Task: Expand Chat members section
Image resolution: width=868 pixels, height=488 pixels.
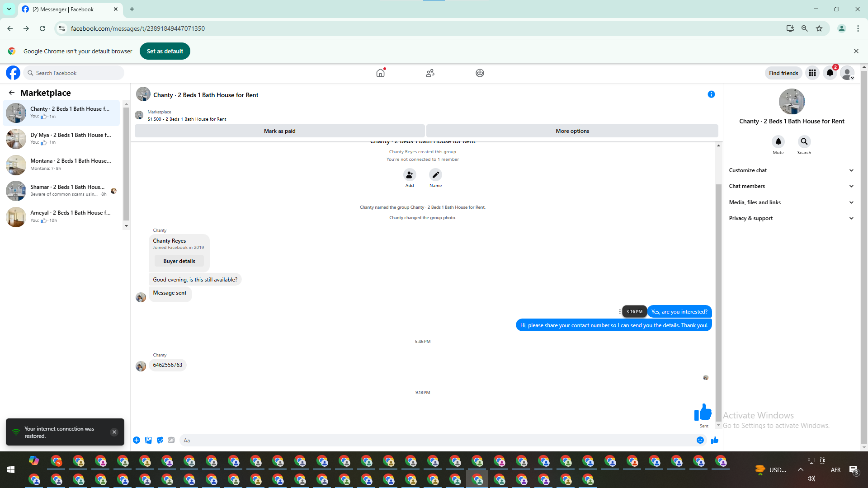Action: (x=792, y=186)
